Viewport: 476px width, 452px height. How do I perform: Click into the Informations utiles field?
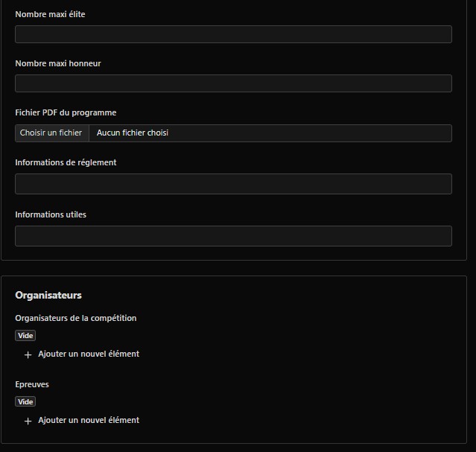pos(233,236)
